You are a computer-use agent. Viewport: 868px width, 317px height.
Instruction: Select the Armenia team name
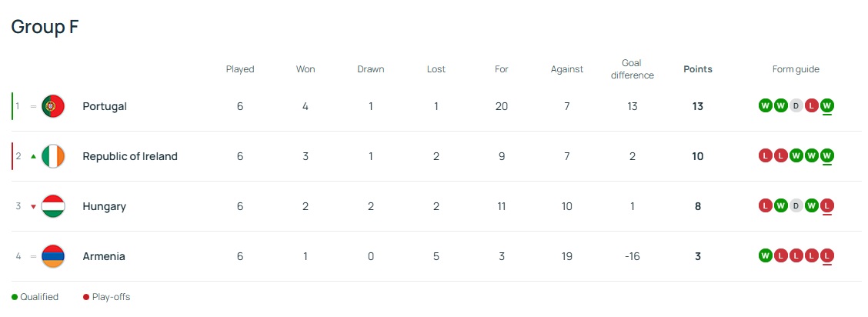point(104,256)
